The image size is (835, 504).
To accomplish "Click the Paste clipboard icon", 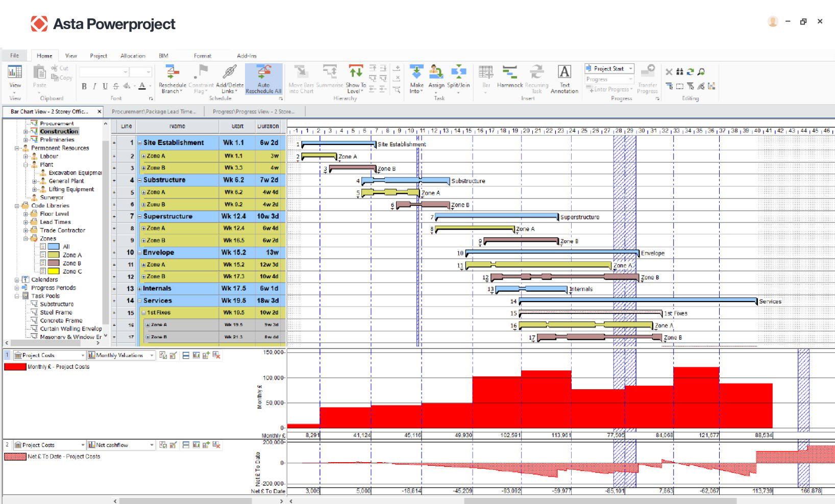I will point(39,72).
